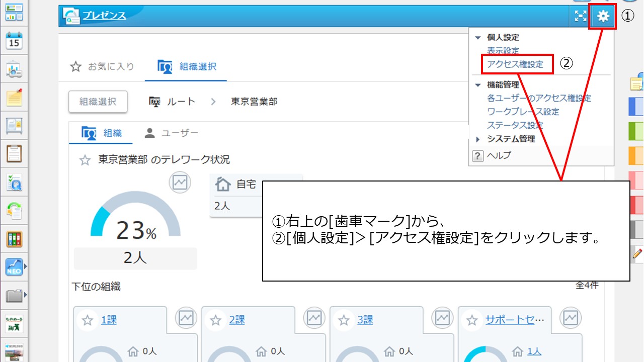The image size is (644, 362).
Task: Select the green color tag at right edge
Action: pyautogui.click(x=636, y=131)
